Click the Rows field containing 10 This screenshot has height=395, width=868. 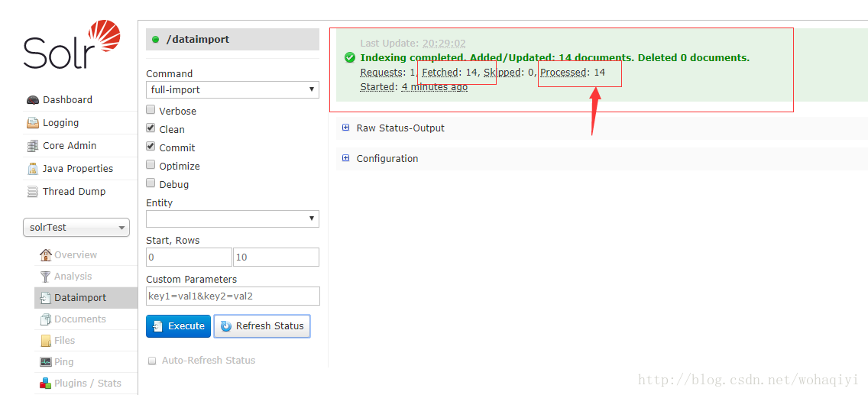point(277,257)
